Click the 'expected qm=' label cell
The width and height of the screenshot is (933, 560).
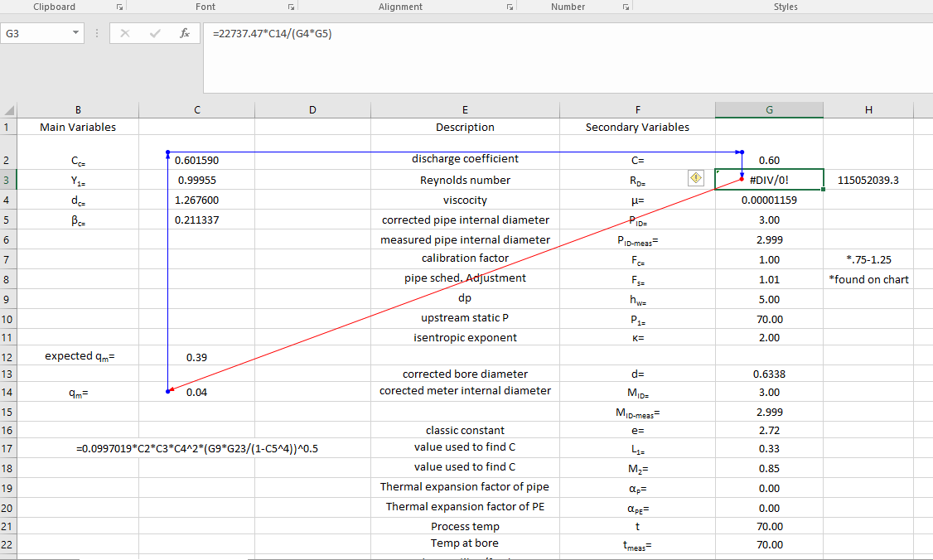click(78, 356)
